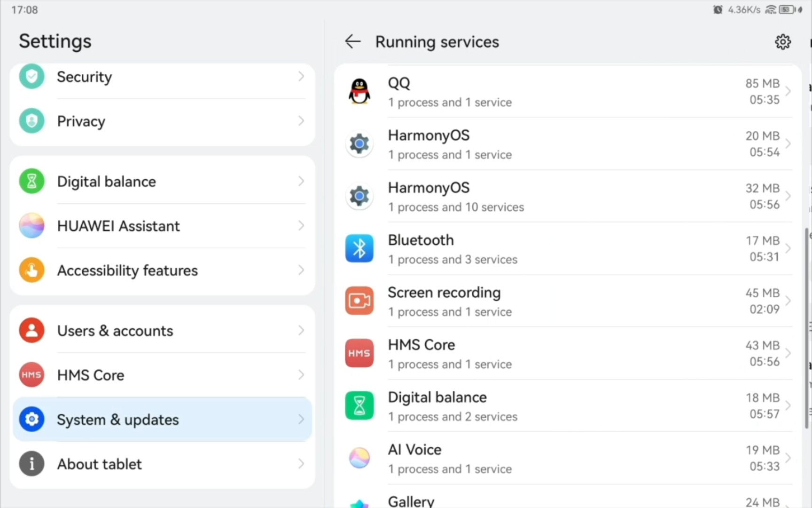
Task: Tap the blue System & updates gear icon
Action: 31,419
